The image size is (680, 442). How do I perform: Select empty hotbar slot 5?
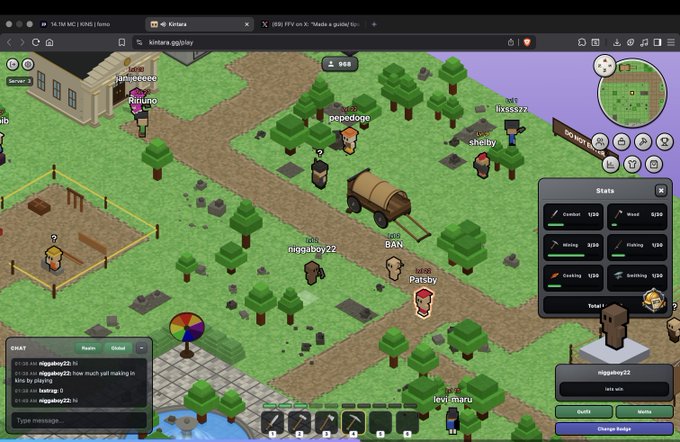tap(380, 423)
